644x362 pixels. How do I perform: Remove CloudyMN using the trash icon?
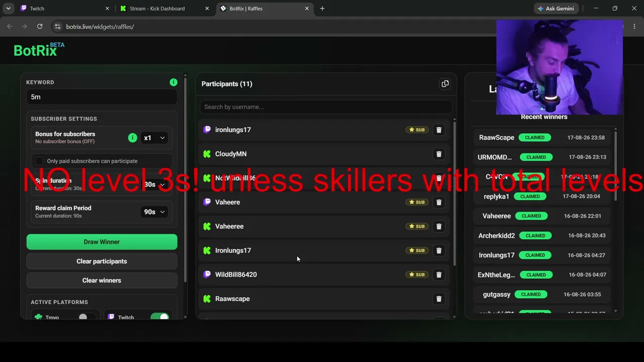(x=439, y=154)
